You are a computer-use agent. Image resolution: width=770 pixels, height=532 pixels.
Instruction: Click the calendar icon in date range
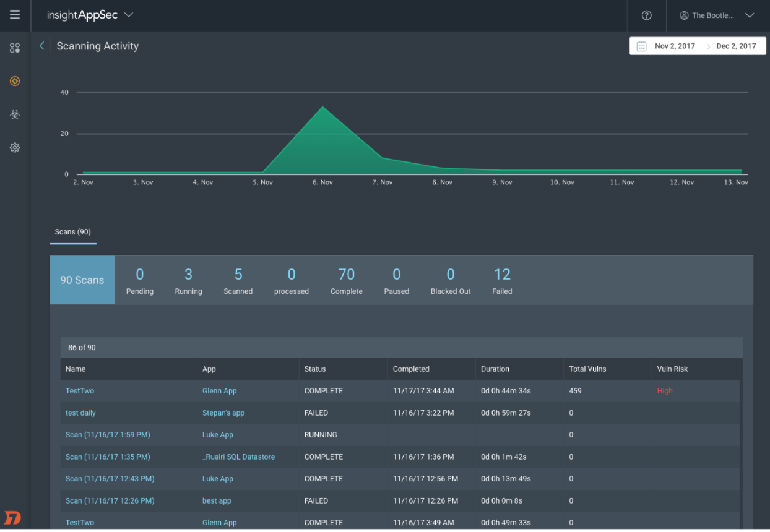click(641, 46)
